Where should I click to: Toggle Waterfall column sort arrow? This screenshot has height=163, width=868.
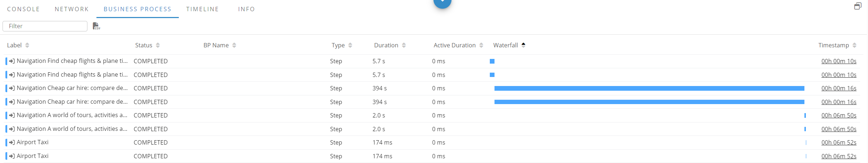(523, 45)
